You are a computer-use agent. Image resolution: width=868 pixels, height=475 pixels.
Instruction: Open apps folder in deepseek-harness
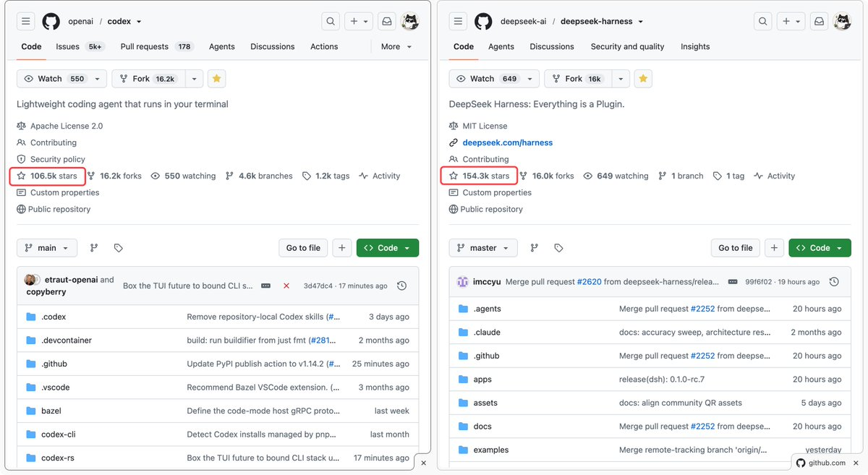pyautogui.click(x=482, y=379)
